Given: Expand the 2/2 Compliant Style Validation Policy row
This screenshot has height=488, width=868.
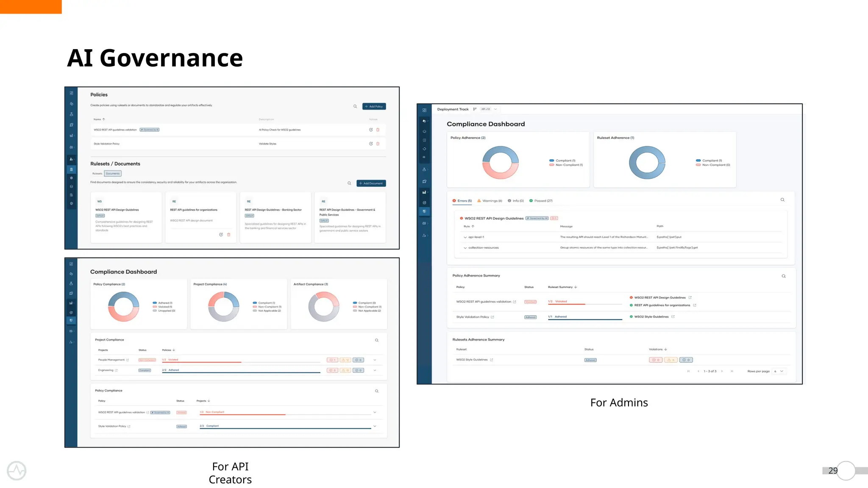Looking at the screenshot, I should [375, 426].
